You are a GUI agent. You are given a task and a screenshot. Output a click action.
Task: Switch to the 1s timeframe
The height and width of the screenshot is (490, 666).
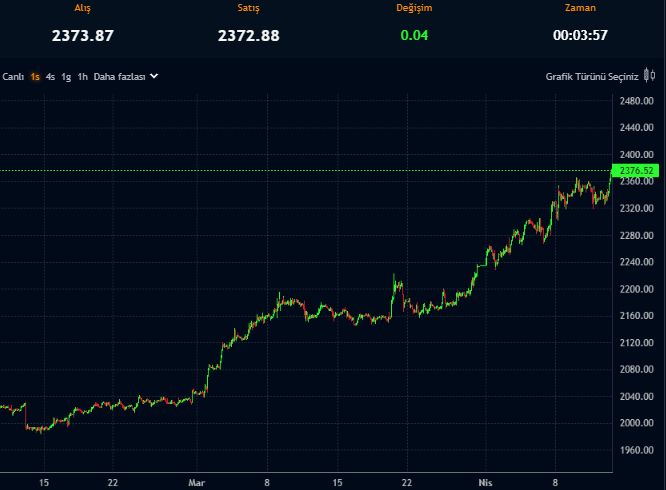pos(35,76)
